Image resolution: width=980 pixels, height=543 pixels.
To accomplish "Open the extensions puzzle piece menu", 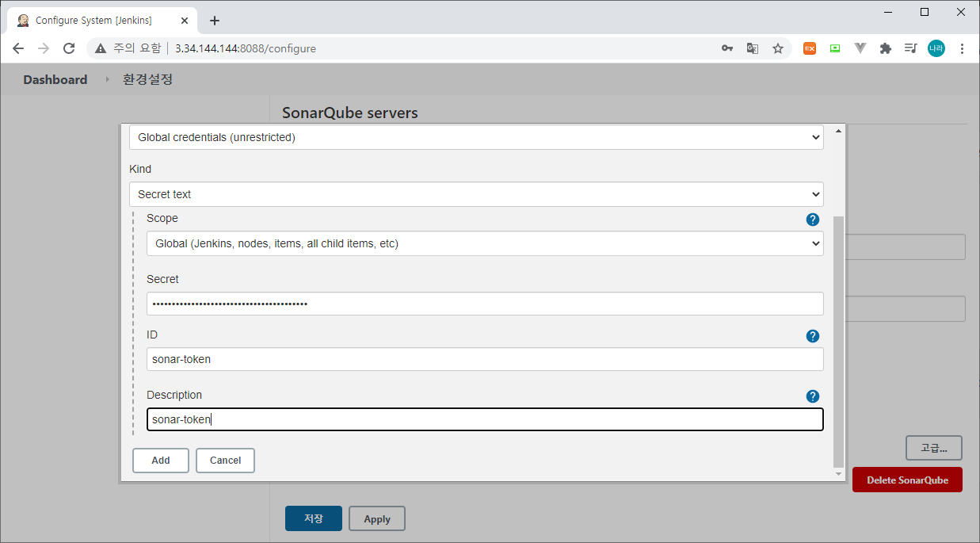I will (886, 48).
